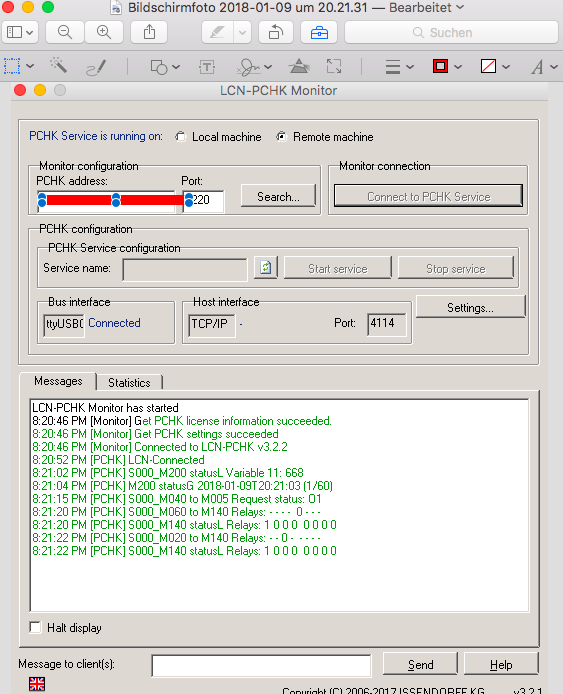Click the sidebar view icon

[x=14, y=32]
